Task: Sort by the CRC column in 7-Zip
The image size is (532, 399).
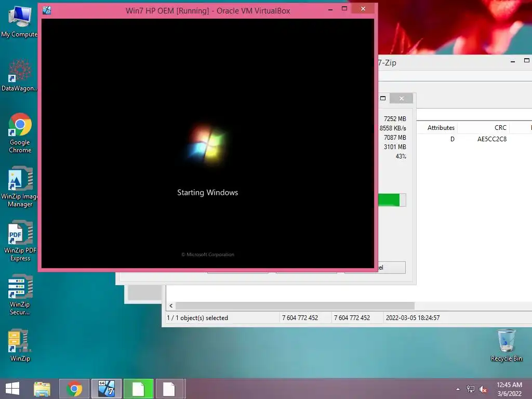Action: tap(500, 128)
